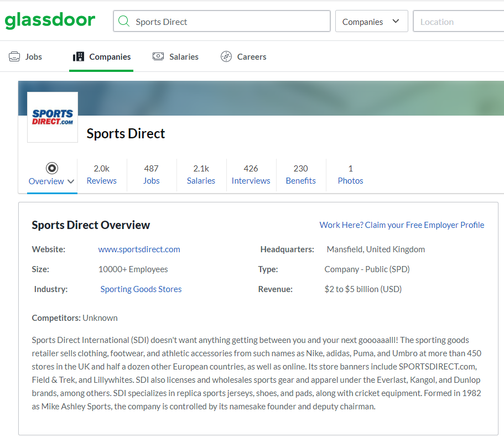
Task: Open the 1 Photos tab
Action: pyautogui.click(x=350, y=175)
